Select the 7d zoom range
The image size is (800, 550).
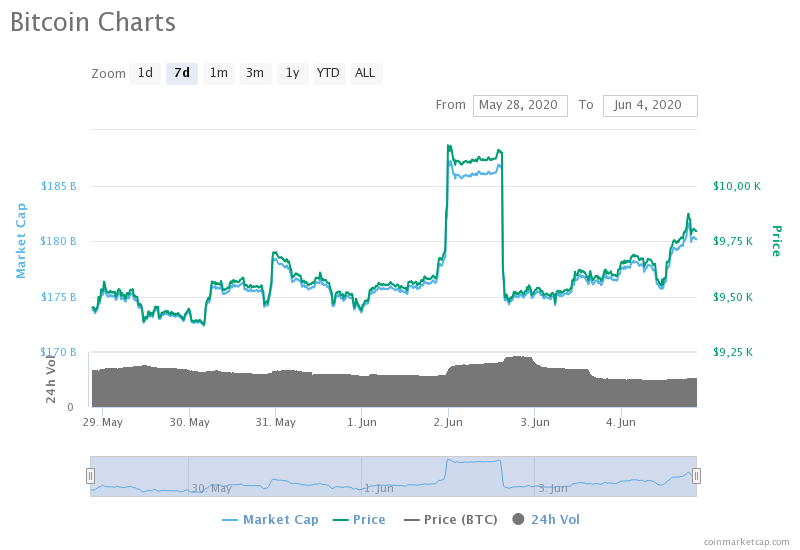(182, 73)
